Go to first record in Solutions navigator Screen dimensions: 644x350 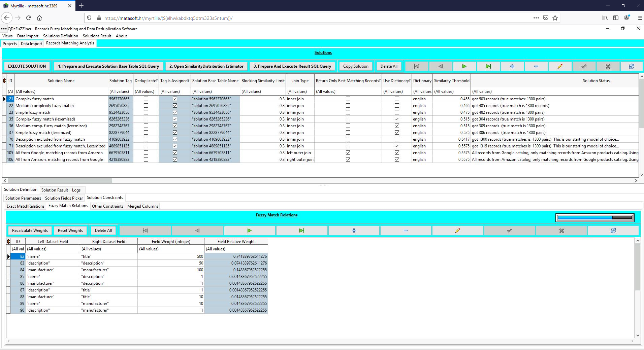click(x=417, y=66)
